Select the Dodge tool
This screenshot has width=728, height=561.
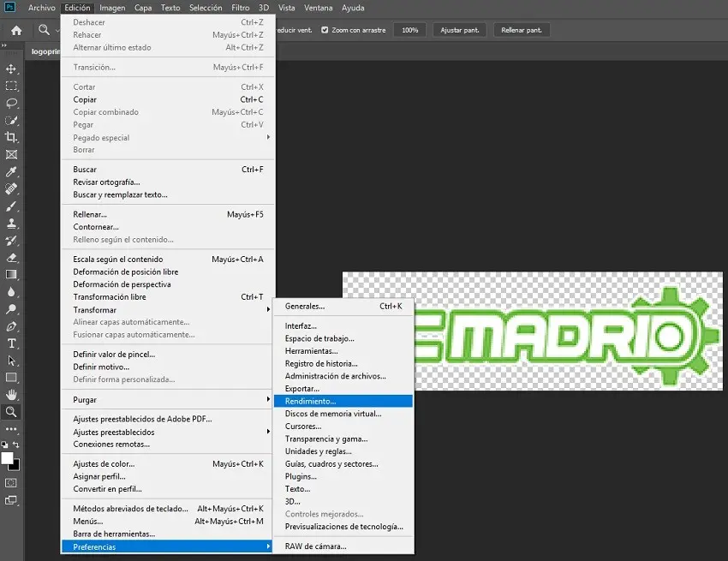click(11, 309)
